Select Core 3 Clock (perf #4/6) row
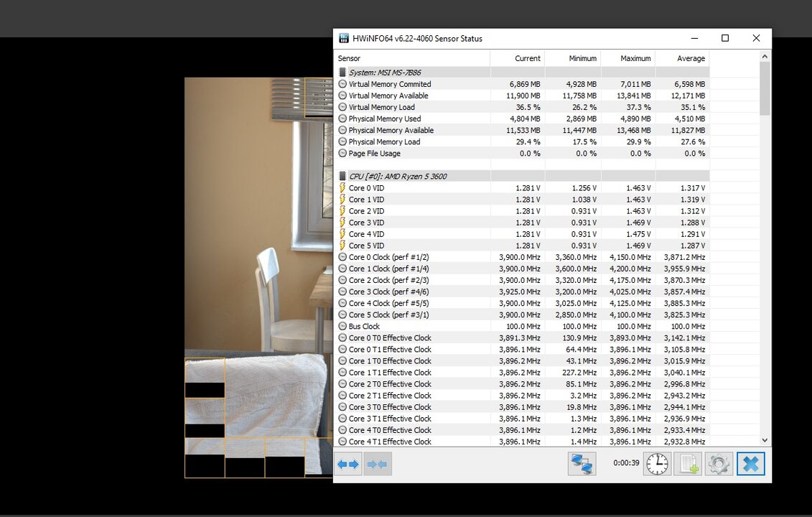The height and width of the screenshot is (517, 812). click(x=522, y=292)
